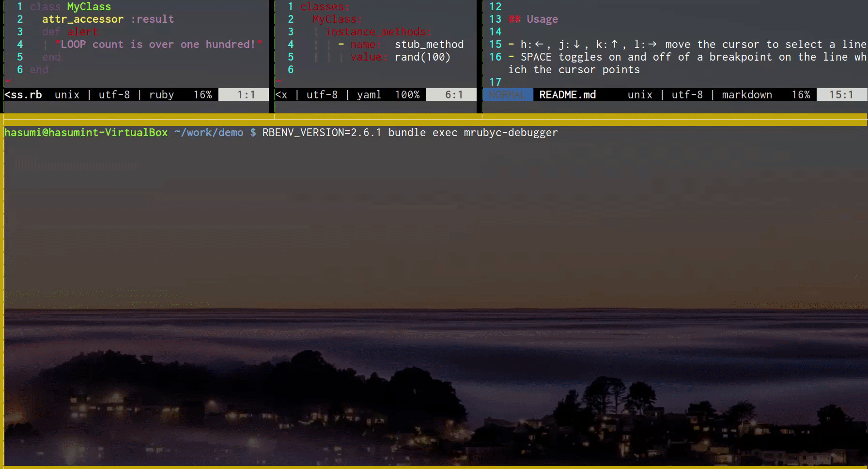Image resolution: width=868 pixels, height=469 pixels.
Task: Click 'rand(100)' value in the yaml pane
Action: [423, 57]
